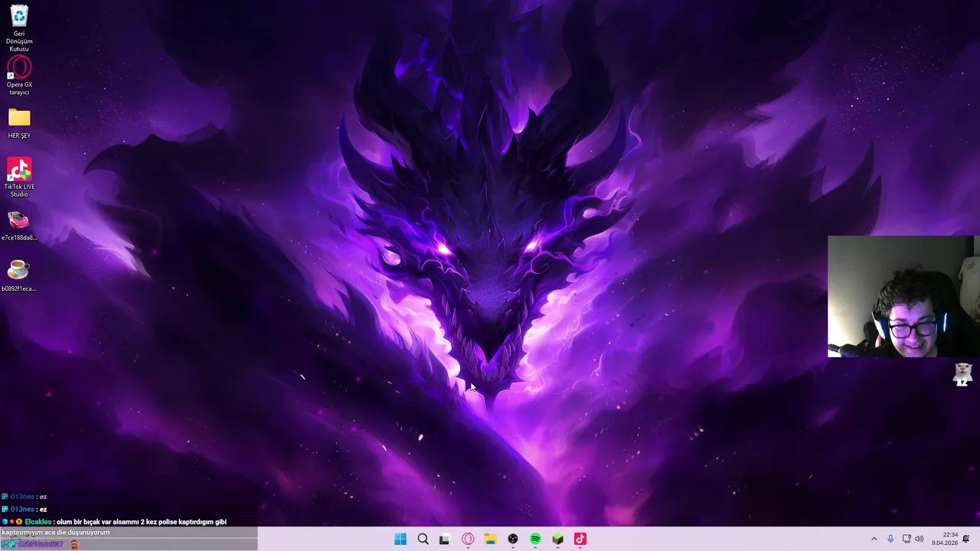
Task: Select the b0892f1eca coffee cup image file
Action: coord(19,276)
